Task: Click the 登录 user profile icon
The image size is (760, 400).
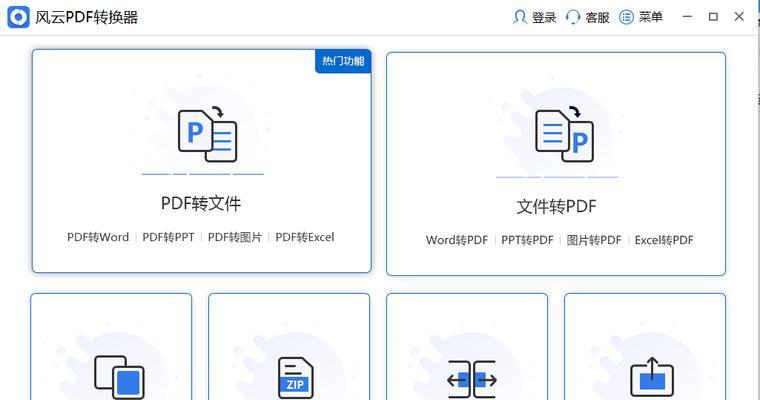Action: click(520, 17)
